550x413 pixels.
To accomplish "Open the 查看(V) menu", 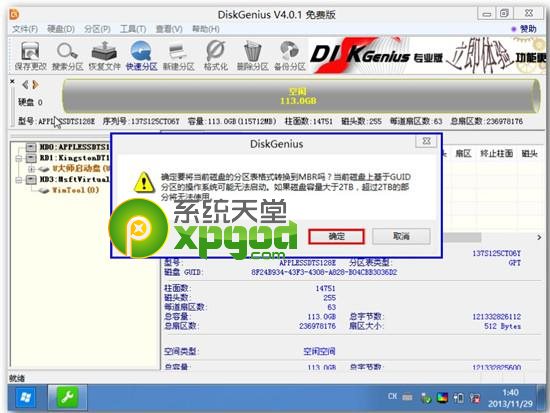I will click(169, 29).
